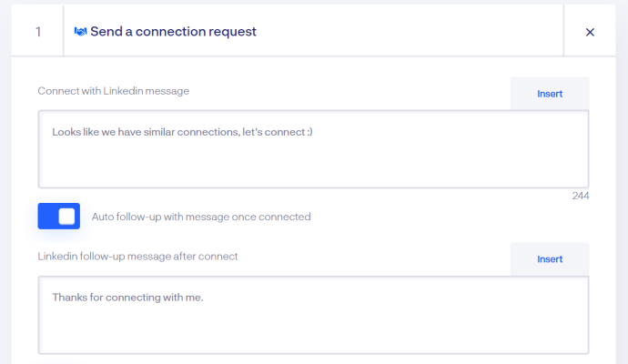
Task: Open Insert for the connect message
Action: coord(550,94)
